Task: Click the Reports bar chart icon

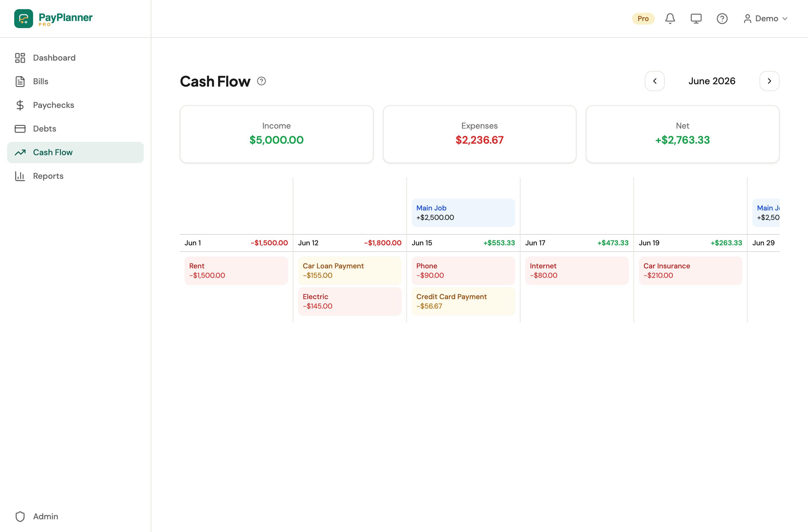Action: 20,176
